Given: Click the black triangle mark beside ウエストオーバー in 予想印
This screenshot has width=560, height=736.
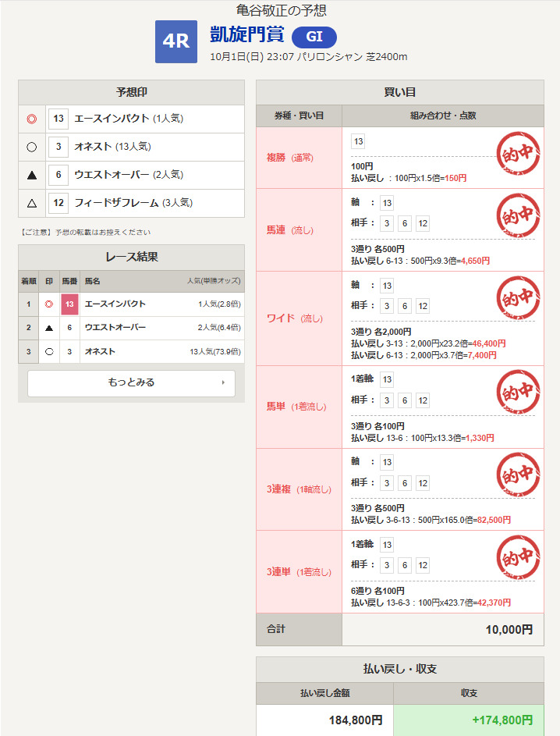Looking at the screenshot, I should (32, 175).
